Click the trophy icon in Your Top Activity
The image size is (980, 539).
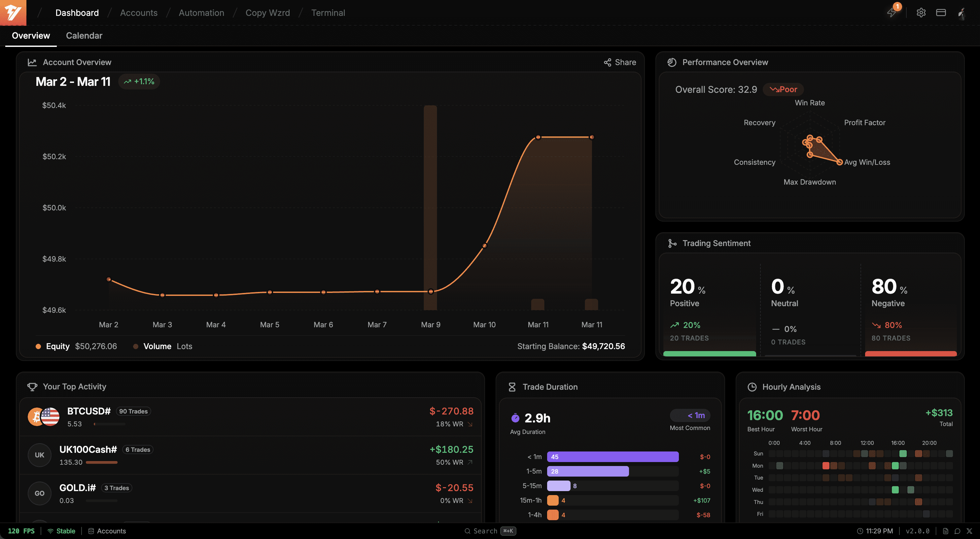click(33, 386)
